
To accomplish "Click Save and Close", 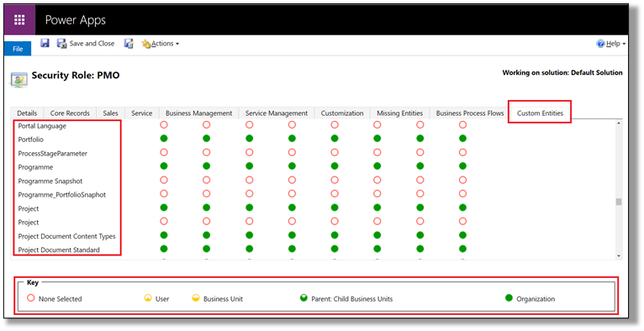I will (86, 44).
